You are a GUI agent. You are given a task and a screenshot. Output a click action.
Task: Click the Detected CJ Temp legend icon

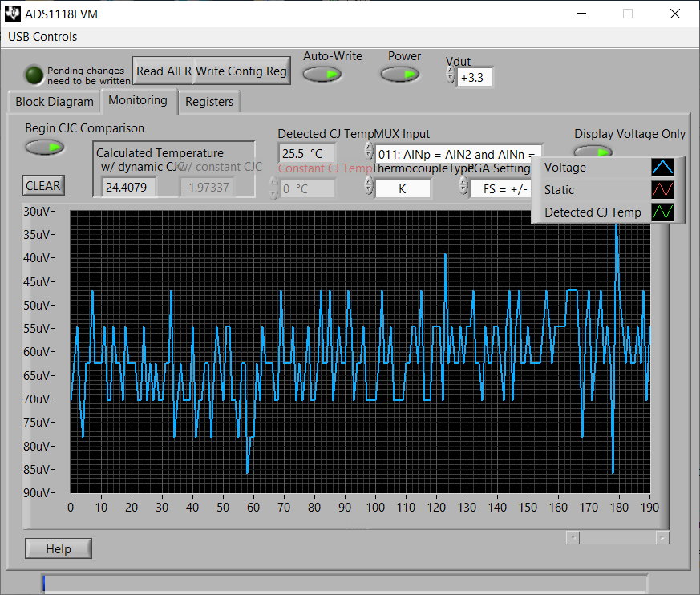(662, 212)
